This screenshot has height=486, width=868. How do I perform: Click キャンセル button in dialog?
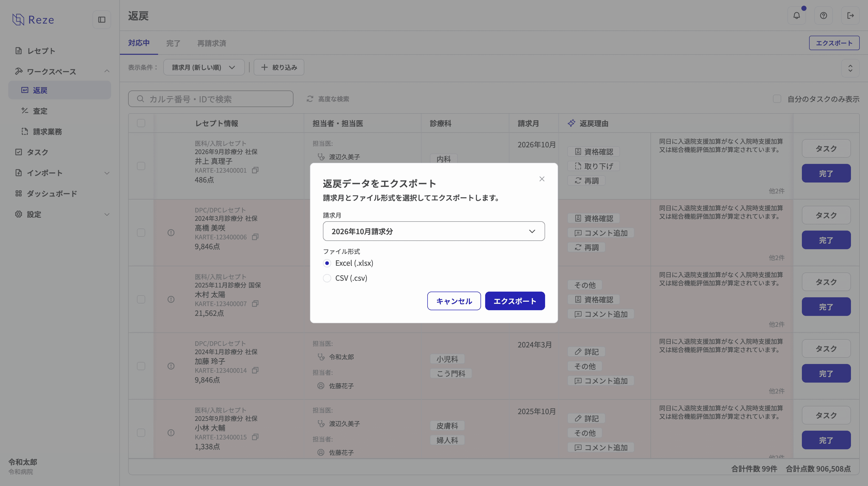pos(454,301)
